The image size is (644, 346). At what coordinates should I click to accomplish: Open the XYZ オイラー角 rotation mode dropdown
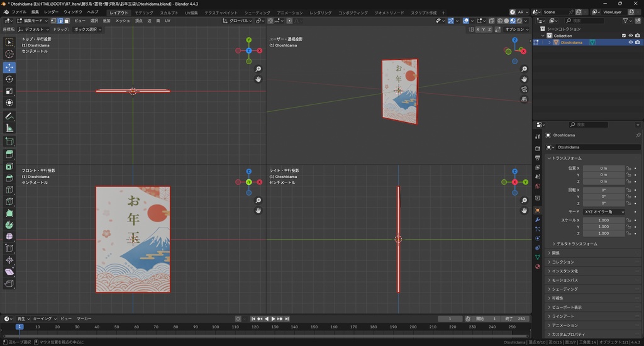[x=605, y=212]
